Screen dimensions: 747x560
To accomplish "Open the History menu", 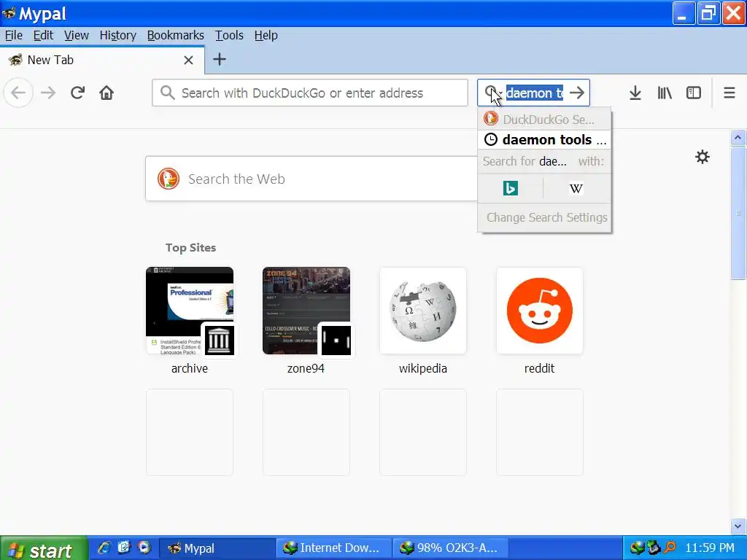I will pos(117,35).
